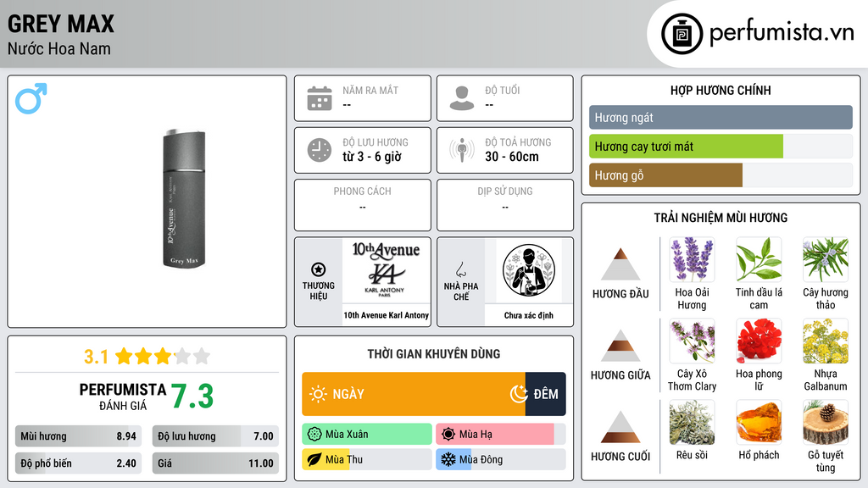Click the sun icon in Mùa Hạ
The image size is (868, 488).
pos(448,435)
